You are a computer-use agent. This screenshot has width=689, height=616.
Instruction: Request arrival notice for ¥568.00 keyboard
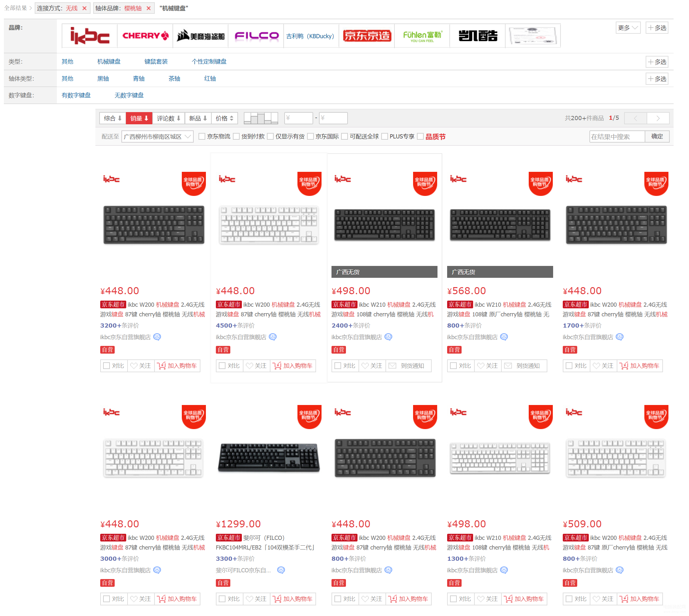(x=524, y=365)
